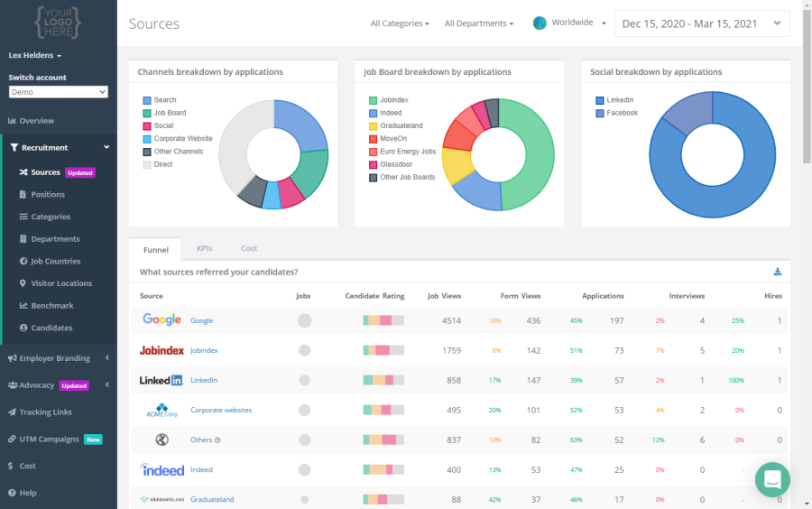The height and width of the screenshot is (509, 812).
Task: Toggle the Facebook legend item in Social chart
Action: pyautogui.click(x=617, y=113)
